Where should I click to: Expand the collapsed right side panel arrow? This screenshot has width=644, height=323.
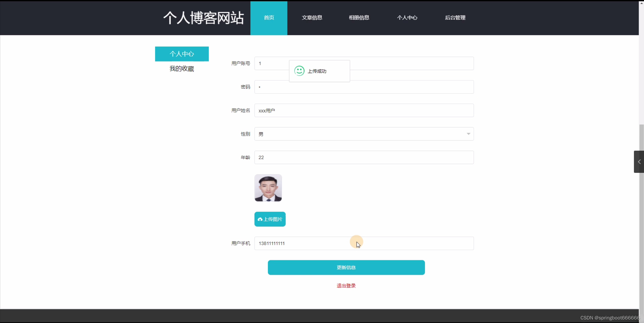[639, 162]
